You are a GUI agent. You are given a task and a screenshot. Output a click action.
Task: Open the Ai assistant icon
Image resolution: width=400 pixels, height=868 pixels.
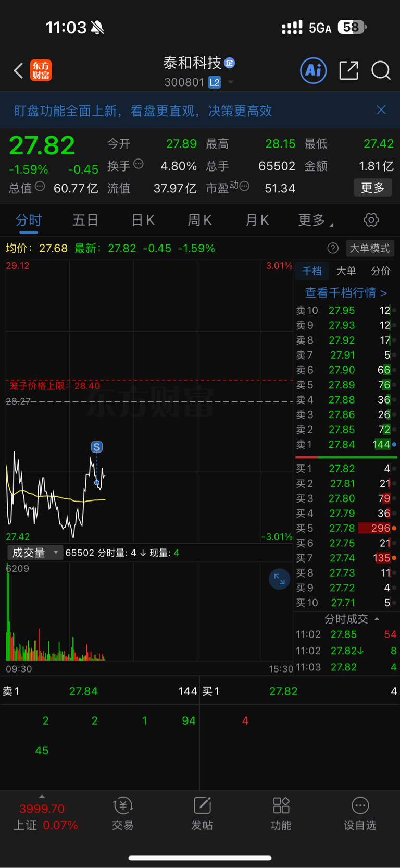coord(314,70)
